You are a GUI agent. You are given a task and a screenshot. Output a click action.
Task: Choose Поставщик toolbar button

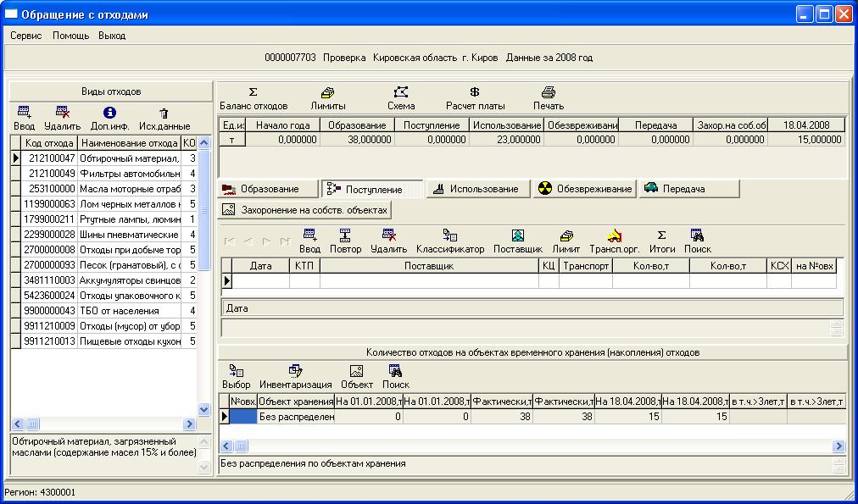(517, 241)
